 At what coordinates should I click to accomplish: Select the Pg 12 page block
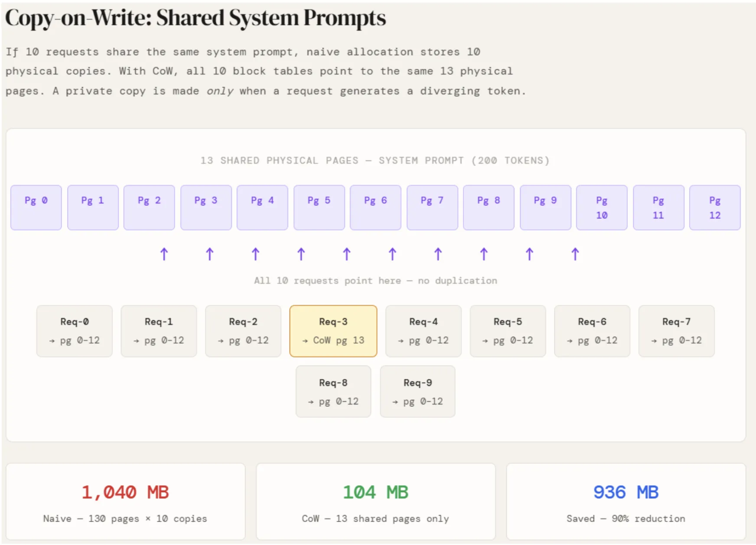[715, 208]
